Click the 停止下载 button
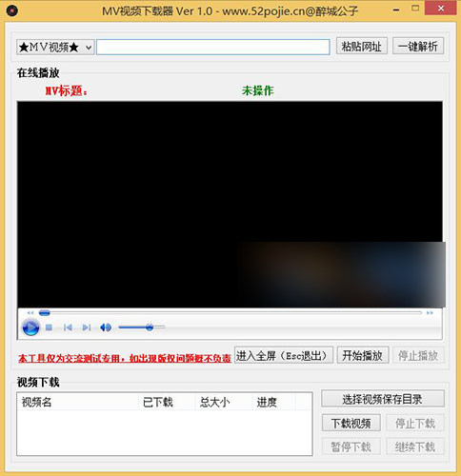Image resolution: width=461 pixels, height=476 pixels. pyautogui.click(x=415, y=423)
